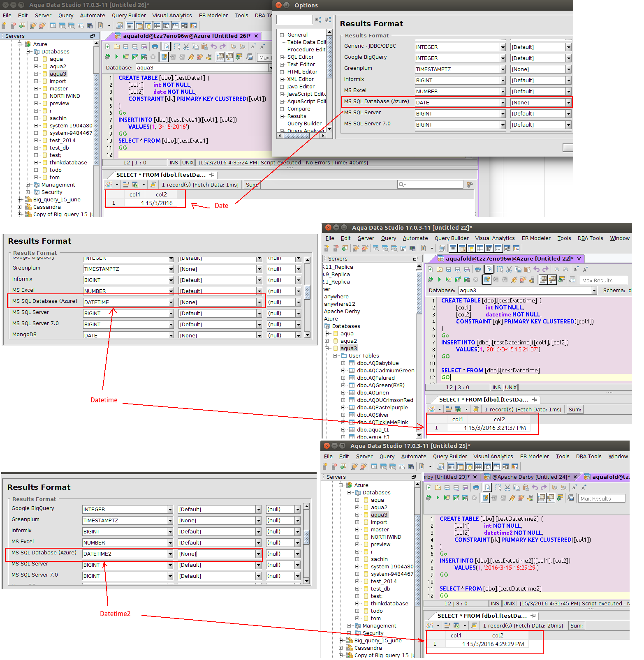Click the gray cancel execution icon in Untitled 25 window
Screen dimensions: 644x660
coord(474,498)
